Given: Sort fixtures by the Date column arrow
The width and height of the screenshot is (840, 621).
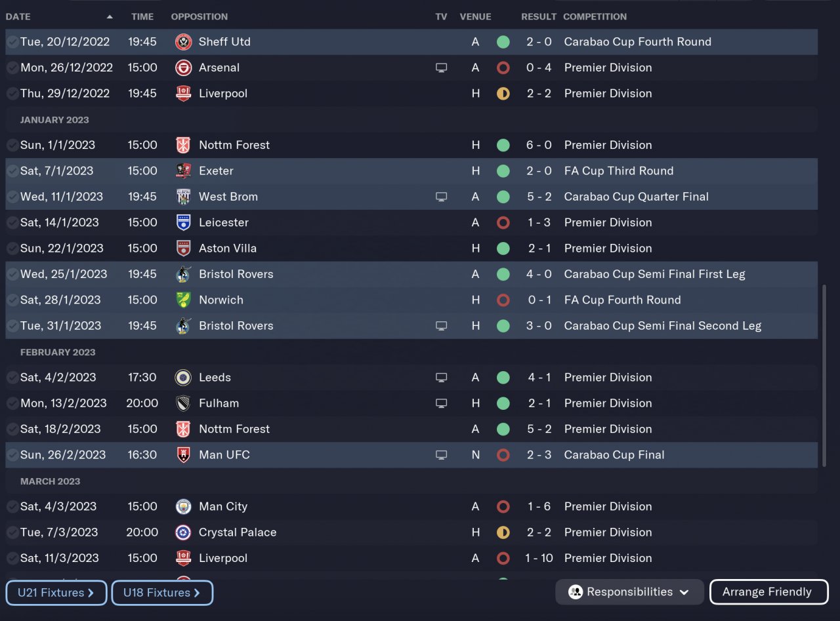Looking at the screenshot, I should [x=110, y=17].
